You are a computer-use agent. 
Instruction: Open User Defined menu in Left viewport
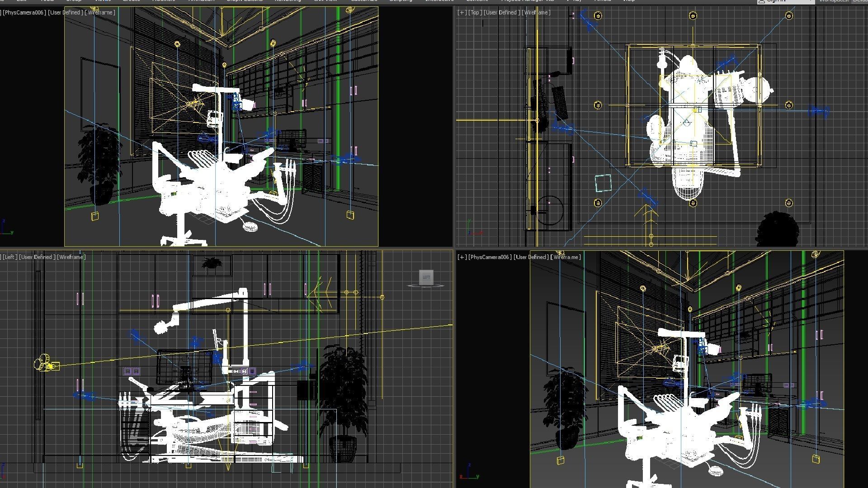(x=37, y=257)
